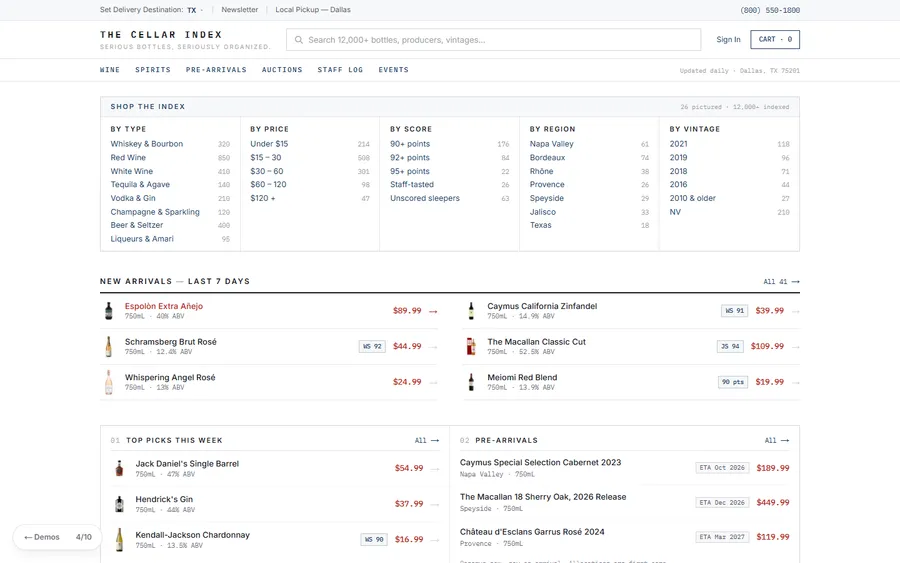Screen dimensions: 900x563
Task: Click the JS 94 score badge
Action: [730, 347]
